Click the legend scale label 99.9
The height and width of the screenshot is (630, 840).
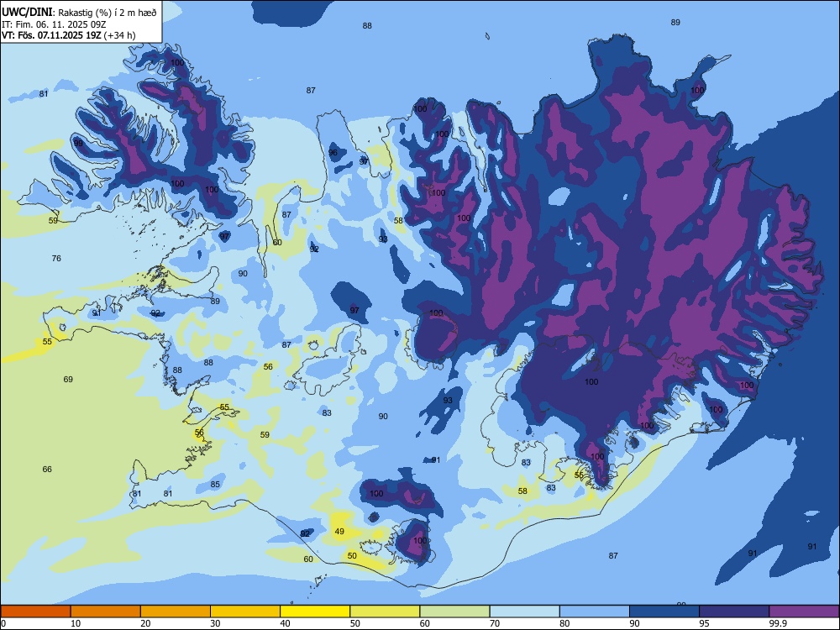point(777,623)
